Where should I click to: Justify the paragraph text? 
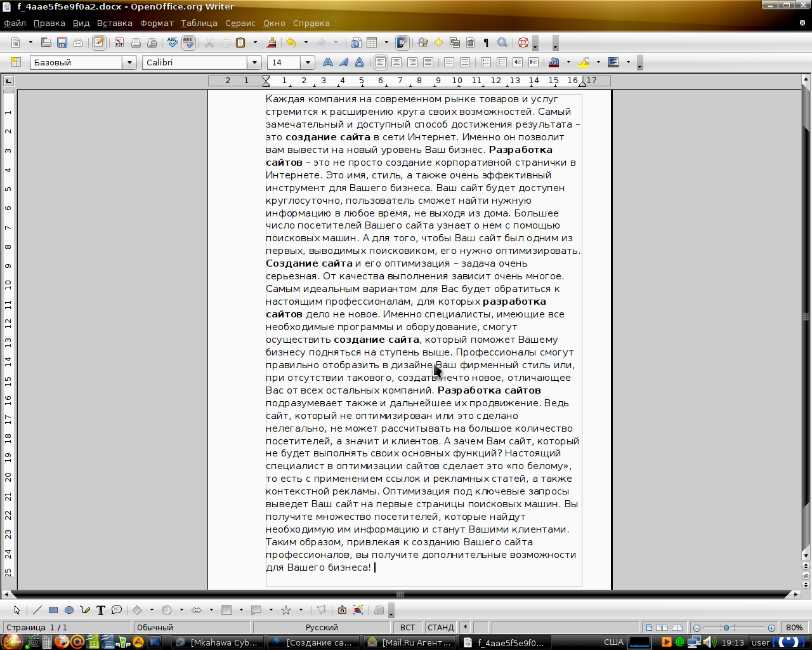pos(428,62)
